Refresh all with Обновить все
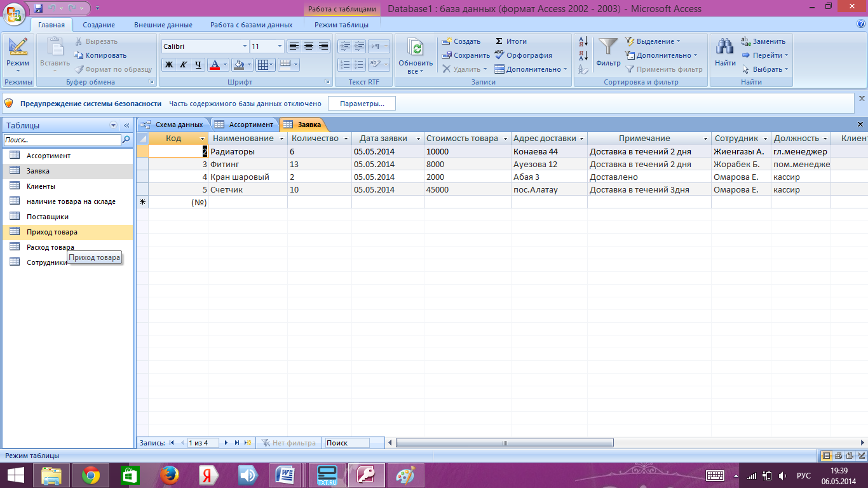Image resolution: width=868 pixels, height=488 pixels. [416, 56]
